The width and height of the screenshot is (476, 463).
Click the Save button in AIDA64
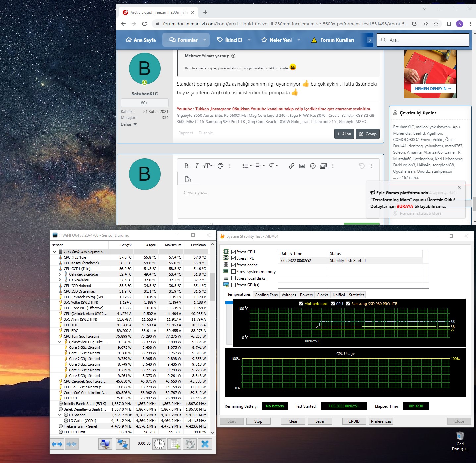pos(320,421)
